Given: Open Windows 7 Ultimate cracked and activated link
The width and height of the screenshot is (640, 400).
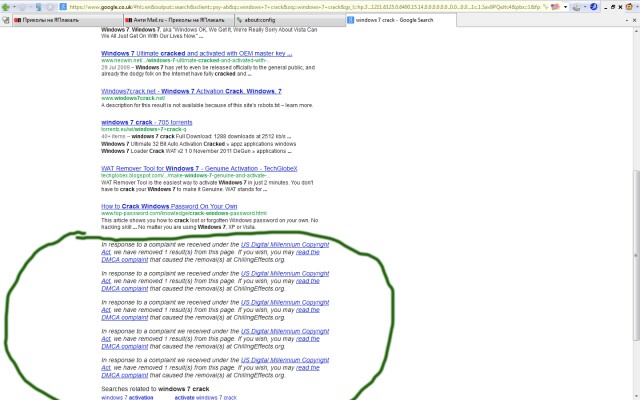Looking at the screenshot, I should point(196,53).
